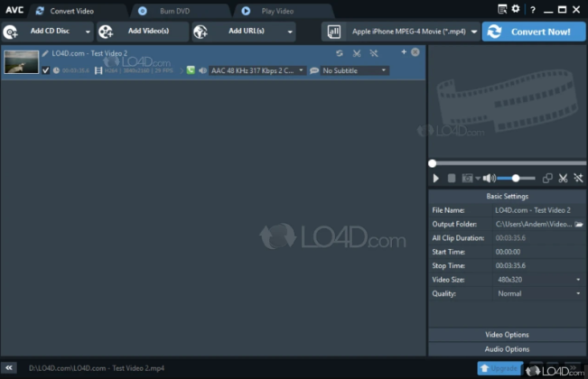Screen dimensions: 588x379
Task: Switch to the Burn DVD tab
Action: pyautogui.click(x=174, y=11)
